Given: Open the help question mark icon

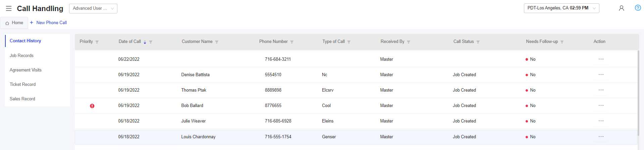Looking at the screenshot, I should point(638,8).
